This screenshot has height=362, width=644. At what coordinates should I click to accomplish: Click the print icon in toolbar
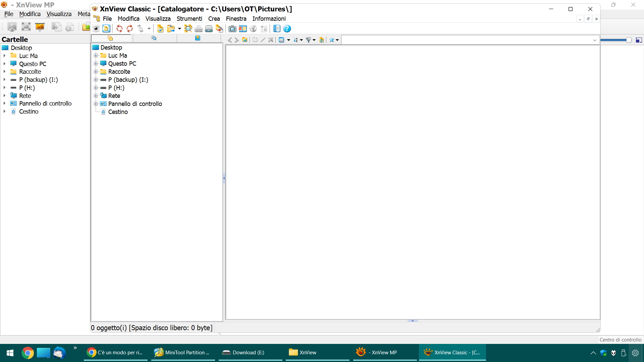click(x=199, y=29)
